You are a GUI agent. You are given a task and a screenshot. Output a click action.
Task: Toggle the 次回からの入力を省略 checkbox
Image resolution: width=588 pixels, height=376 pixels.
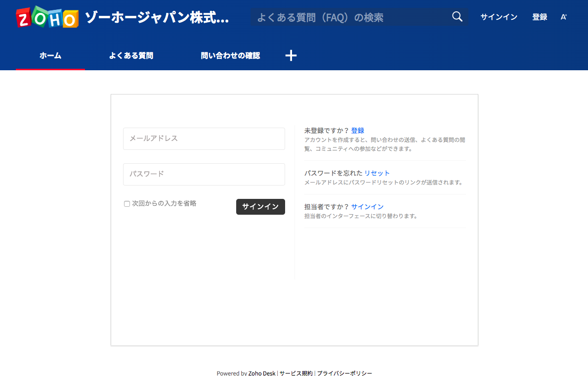127,203
